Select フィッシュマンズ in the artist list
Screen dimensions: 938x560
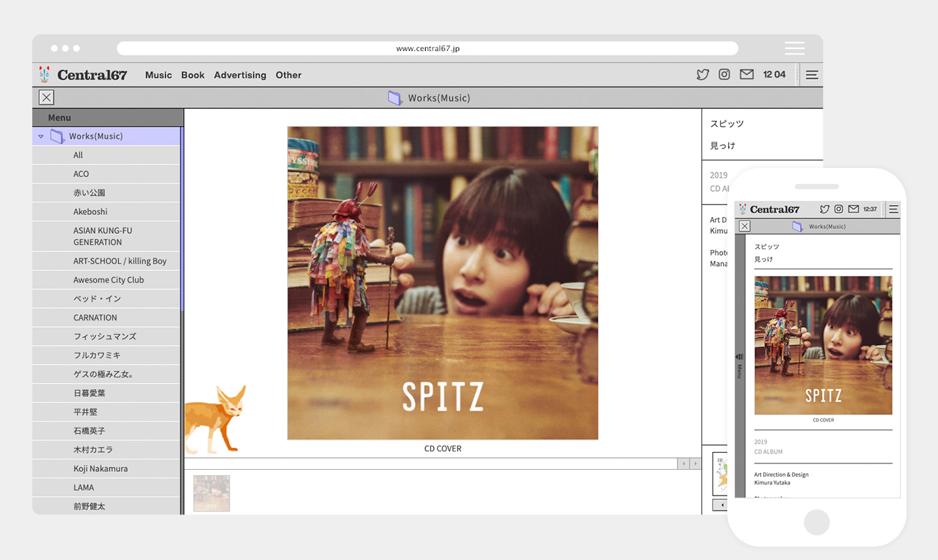106,337
